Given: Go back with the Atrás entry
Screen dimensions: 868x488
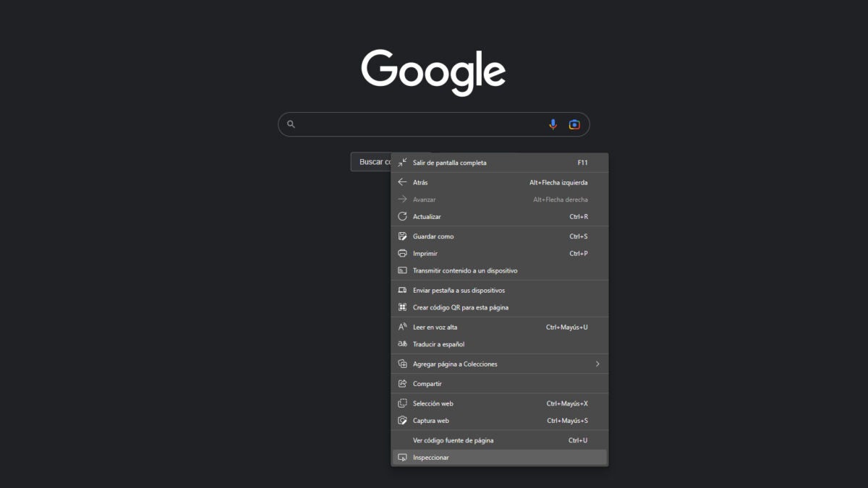Looking at the screenshot, I should click(420, 182).
